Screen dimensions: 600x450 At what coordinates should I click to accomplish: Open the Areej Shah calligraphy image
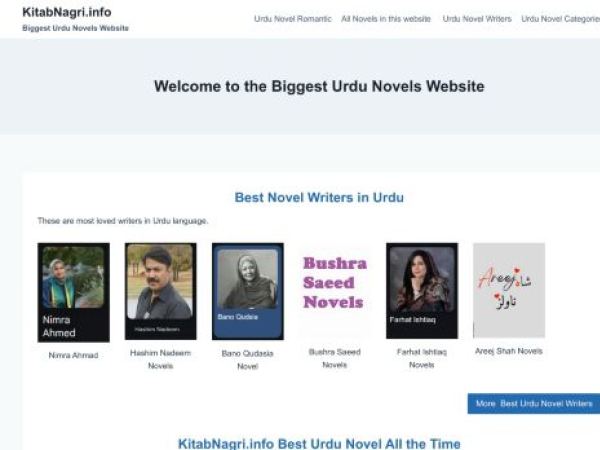click(x=509, y=290)
